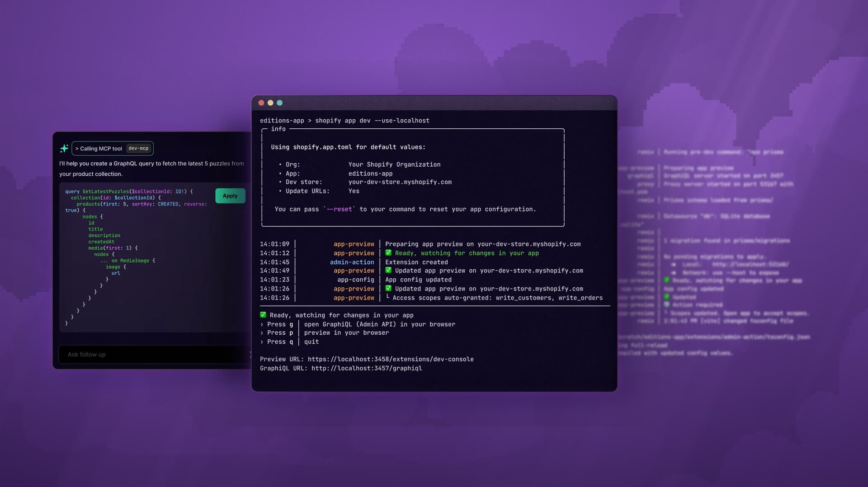Click the "app-config" log source label
Viewport: 868px width, 487px height.
point(356,280)
